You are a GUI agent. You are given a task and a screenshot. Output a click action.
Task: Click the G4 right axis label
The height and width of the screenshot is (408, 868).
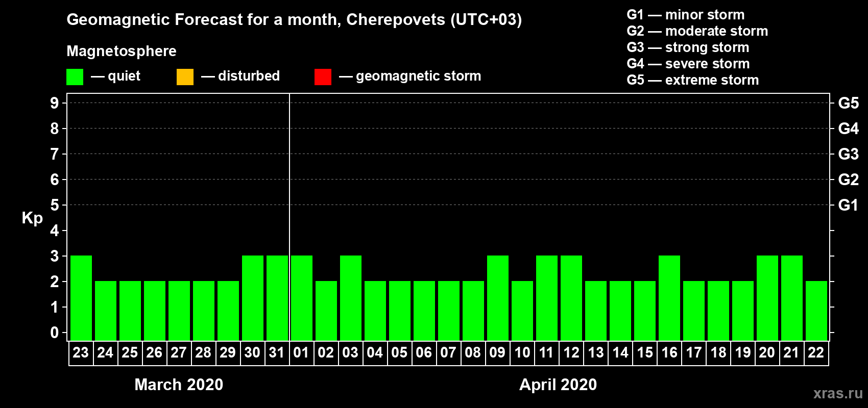[849, 129]
